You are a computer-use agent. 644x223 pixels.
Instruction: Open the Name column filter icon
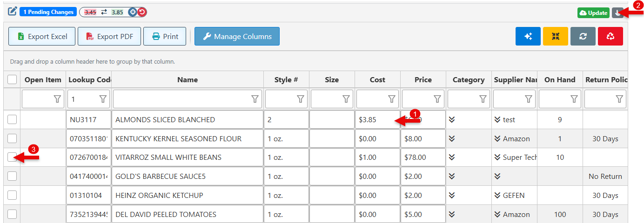[x=255, y=99]
